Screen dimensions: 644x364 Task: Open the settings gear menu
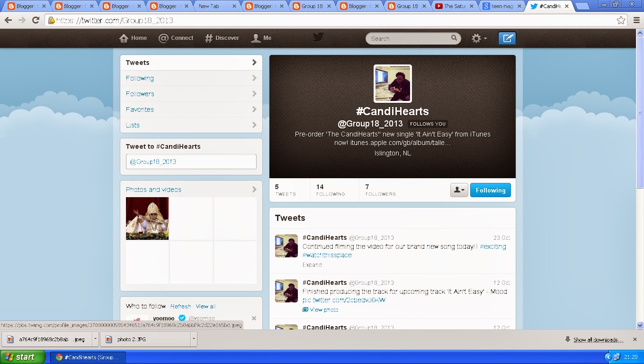(479, 38)
